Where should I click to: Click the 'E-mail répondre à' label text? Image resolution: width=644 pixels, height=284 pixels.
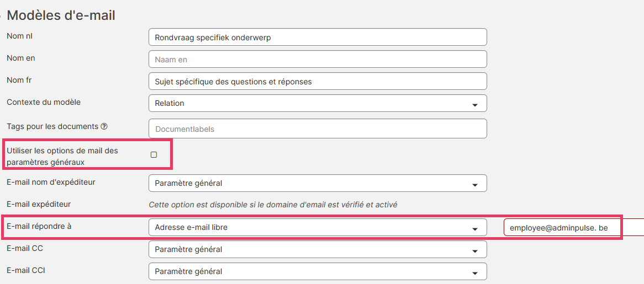pyautogui.click(x=38, y=226)
